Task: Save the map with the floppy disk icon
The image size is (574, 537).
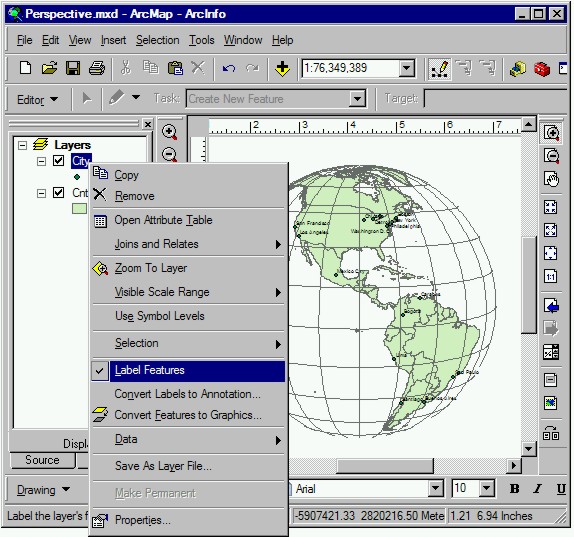Action: [x=73, y=68]
